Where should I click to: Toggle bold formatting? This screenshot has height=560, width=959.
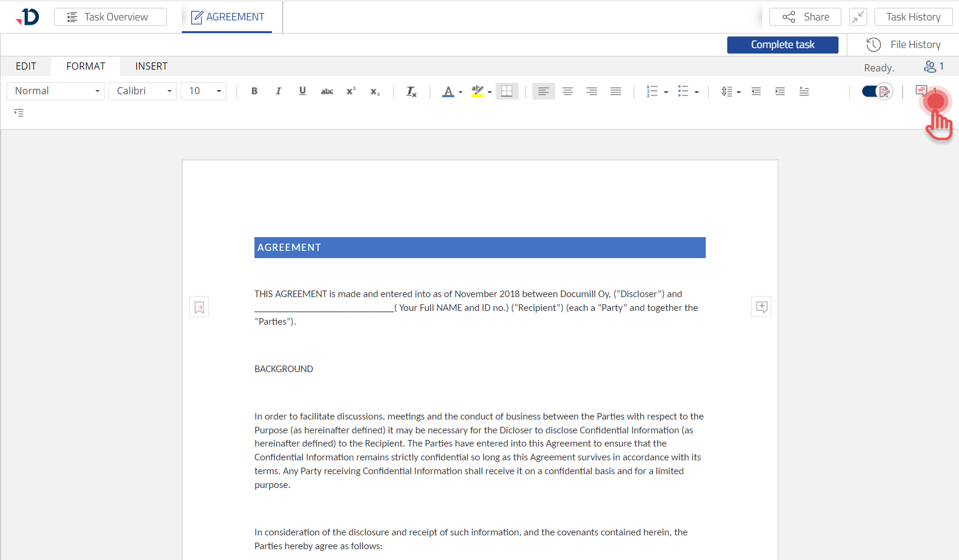[x=254, y=91]
